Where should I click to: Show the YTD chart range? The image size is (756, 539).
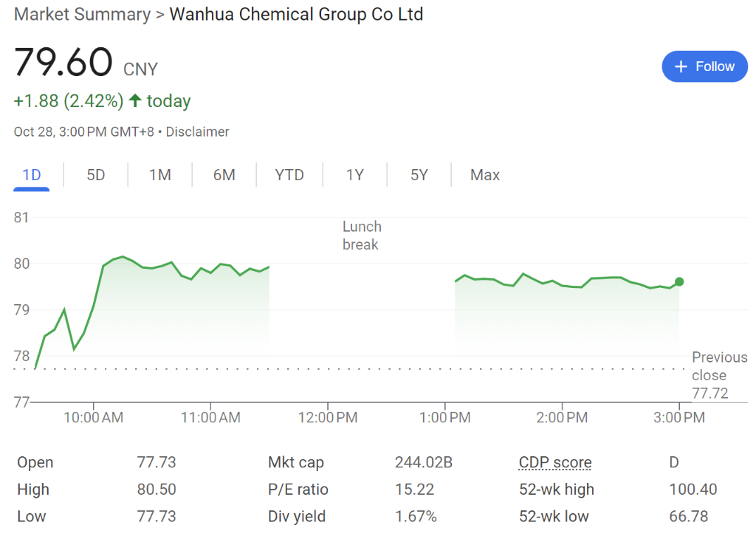[x=289, y=175]
